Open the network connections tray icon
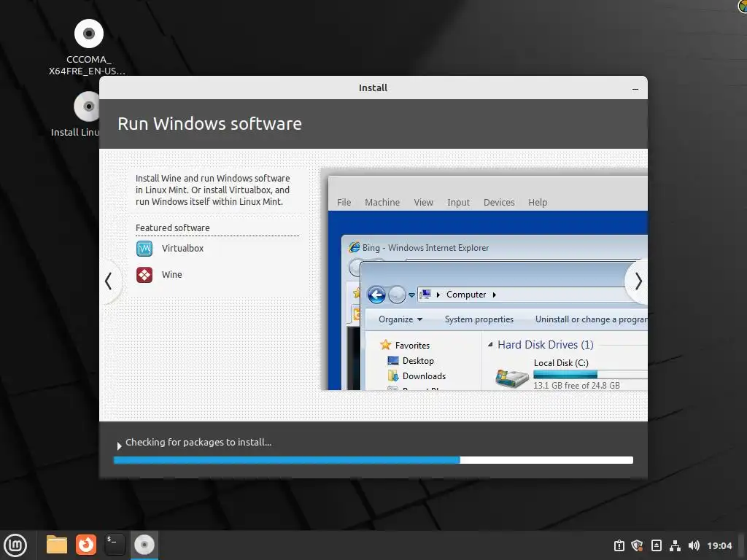The height and width of the screenshot is (560, 747). click(675, 545)
